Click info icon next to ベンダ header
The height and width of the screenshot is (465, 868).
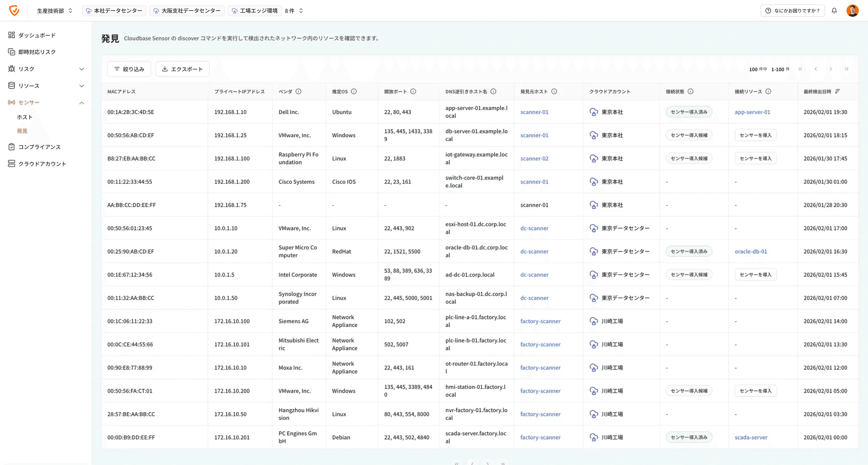click(x=298, y=91)
